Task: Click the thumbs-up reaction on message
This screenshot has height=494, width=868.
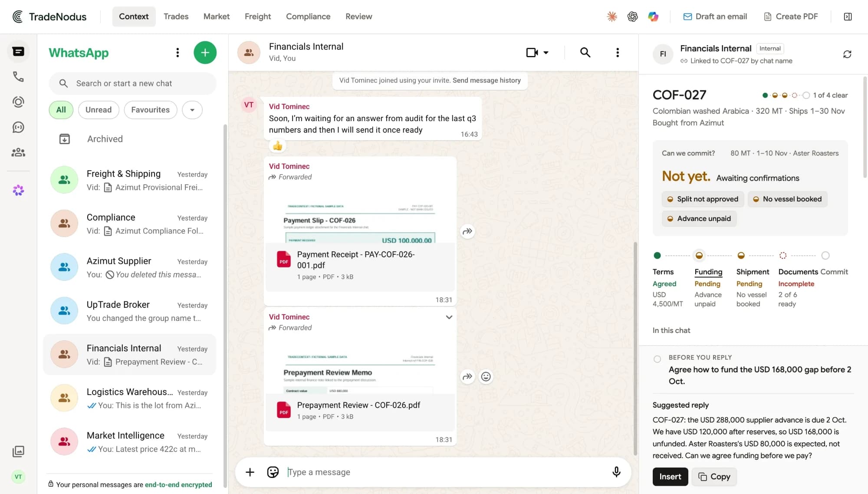Action: tap(278, 146)
